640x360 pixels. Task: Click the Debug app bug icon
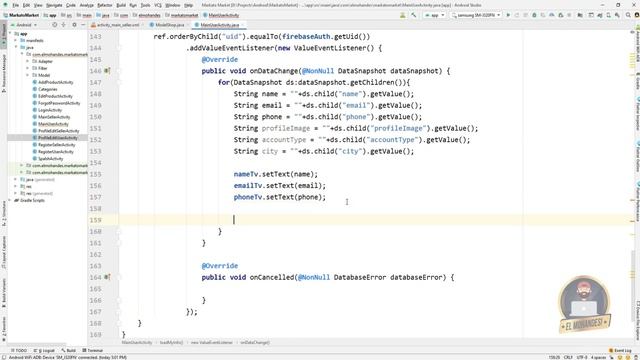(x=534, y=15)
